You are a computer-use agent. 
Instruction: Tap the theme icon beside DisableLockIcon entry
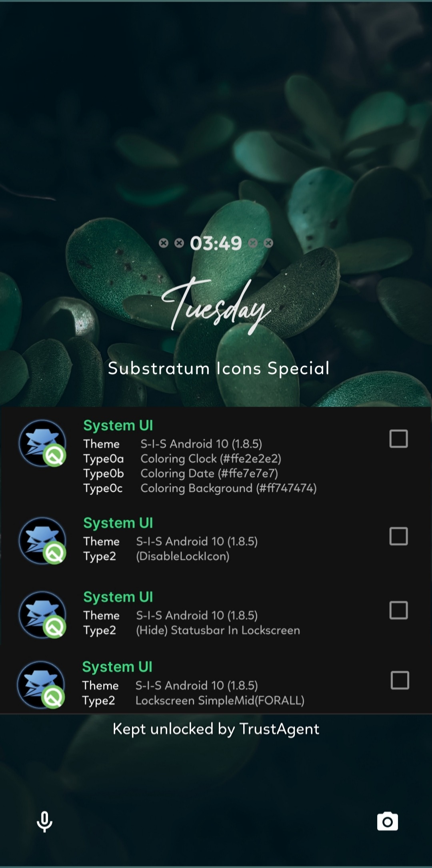click(x=43, y=541)
